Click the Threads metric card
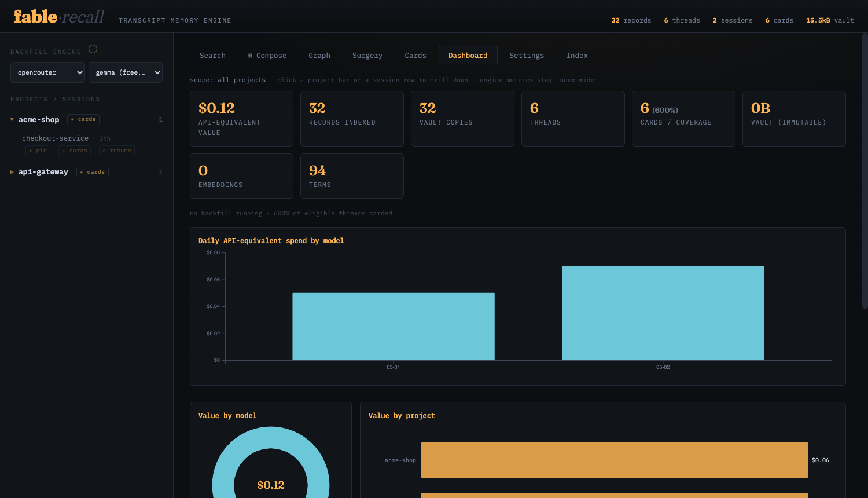868x498 pixels. point(573,119)
